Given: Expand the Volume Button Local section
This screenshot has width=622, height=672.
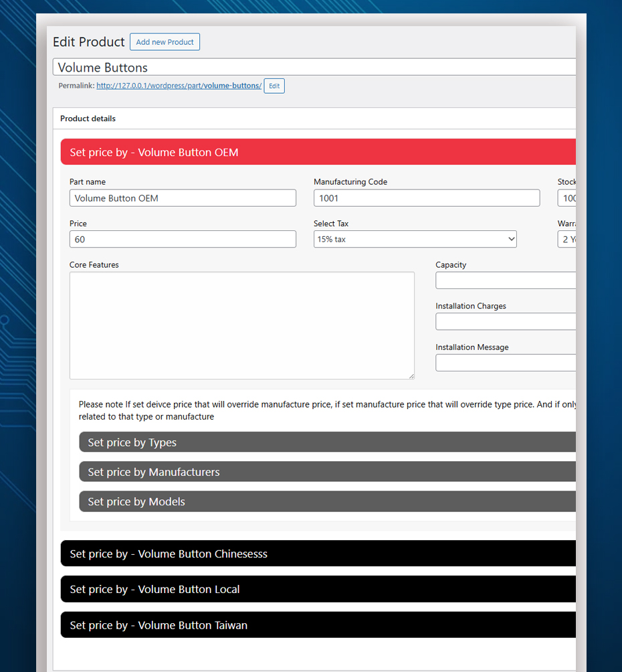Looking at the screenshot, I should [x=318, y=589].
